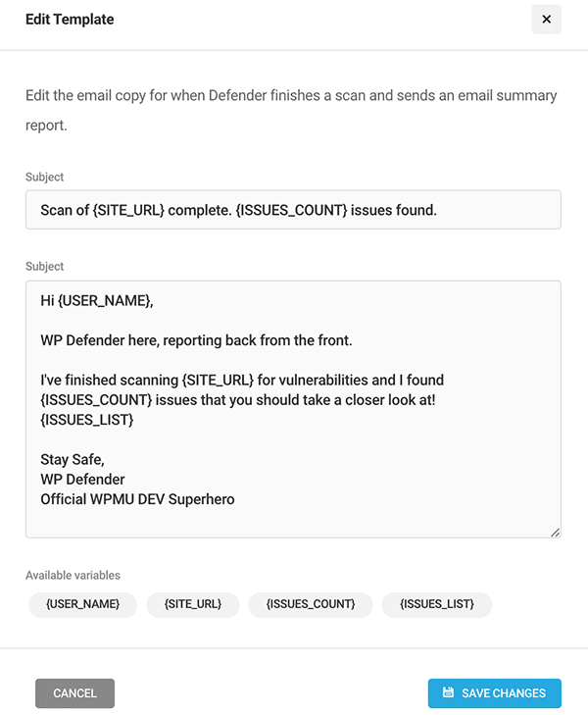Save the template via SAVE CHANGES text

504,693
